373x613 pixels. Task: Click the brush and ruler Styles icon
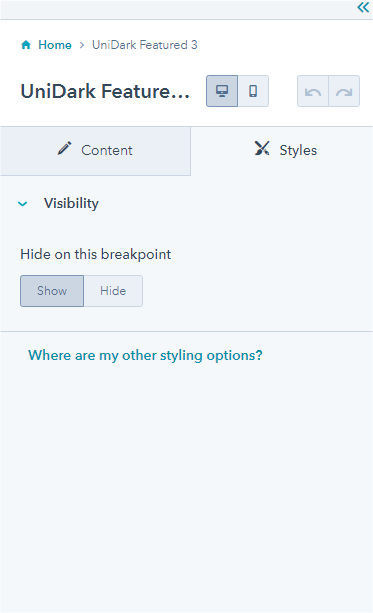pos(262,149)
